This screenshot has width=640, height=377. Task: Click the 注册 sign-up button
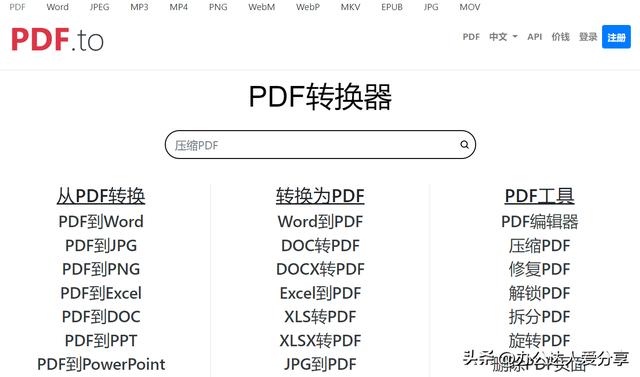[x=616, y=37]
